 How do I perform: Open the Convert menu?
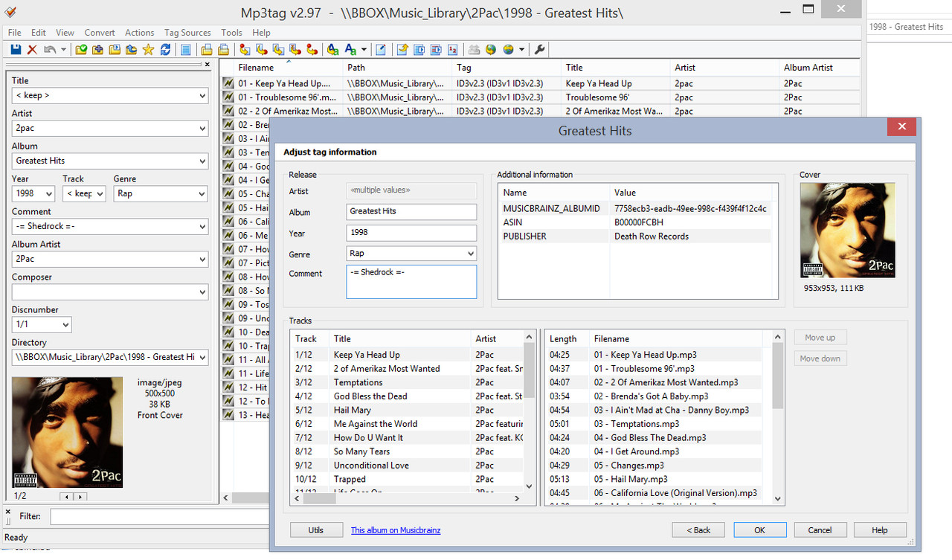tap(100, 33)
